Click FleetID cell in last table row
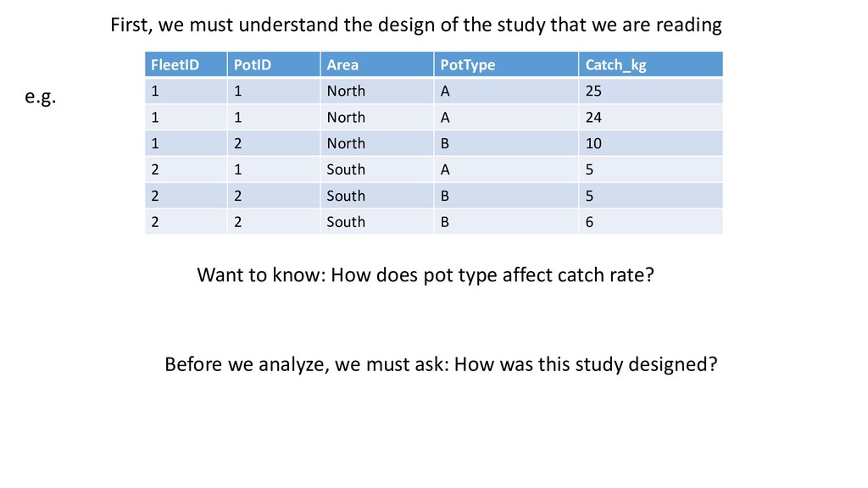The image size is (868, 488). point(186,222)
